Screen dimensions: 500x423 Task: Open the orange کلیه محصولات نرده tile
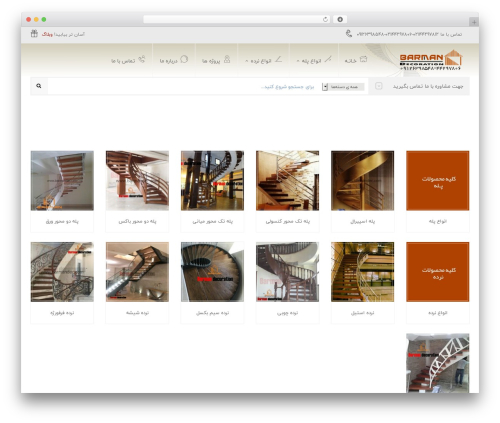click(438, 272)
